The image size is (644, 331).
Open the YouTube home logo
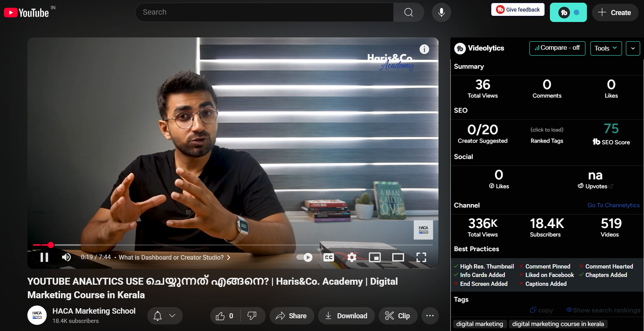[26, 13]
